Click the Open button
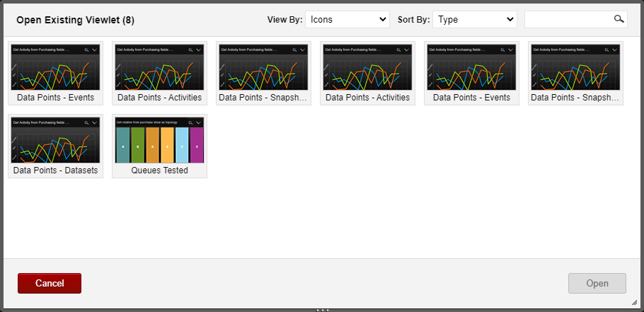 click(597, 283)
